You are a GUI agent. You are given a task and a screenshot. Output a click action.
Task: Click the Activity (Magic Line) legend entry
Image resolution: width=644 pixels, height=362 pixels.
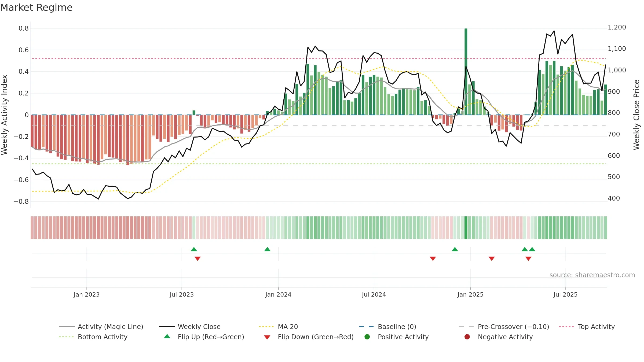101,327
